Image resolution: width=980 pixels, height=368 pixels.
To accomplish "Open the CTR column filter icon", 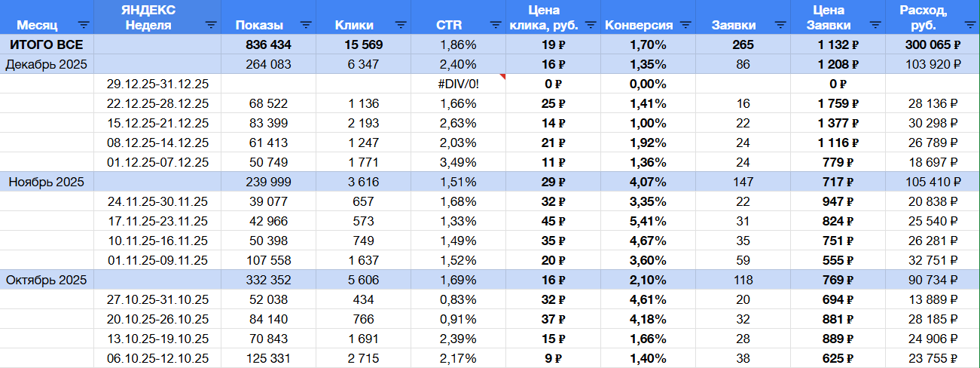I will pyautogui.click(x=495, y=25).
